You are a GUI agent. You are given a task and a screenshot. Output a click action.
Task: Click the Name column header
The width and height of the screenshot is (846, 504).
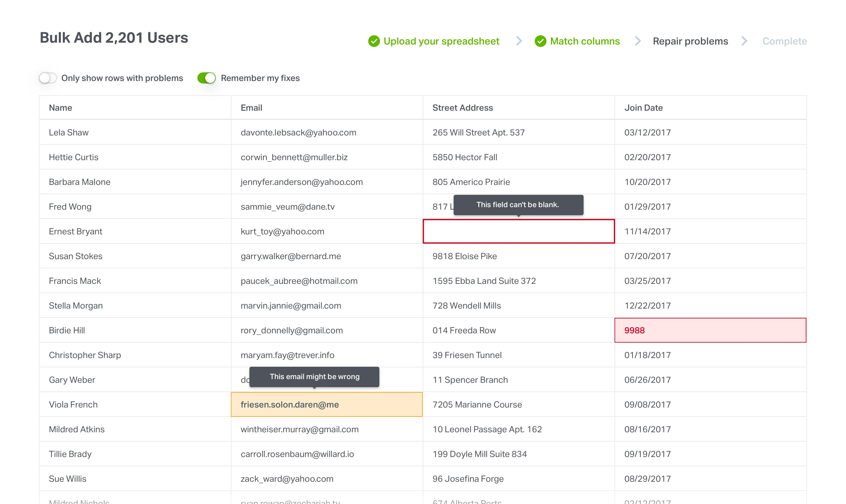point(61,108)
